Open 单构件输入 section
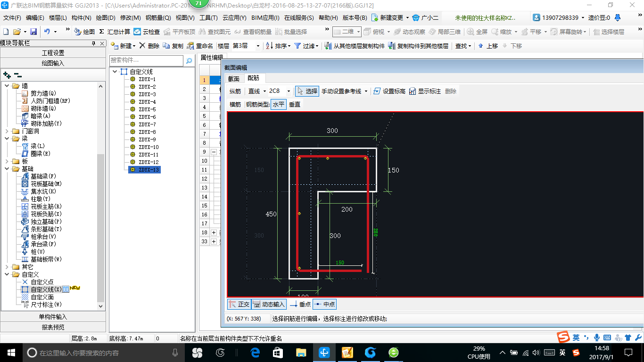Screen dimensions: 644x362 tap(53, 317)
